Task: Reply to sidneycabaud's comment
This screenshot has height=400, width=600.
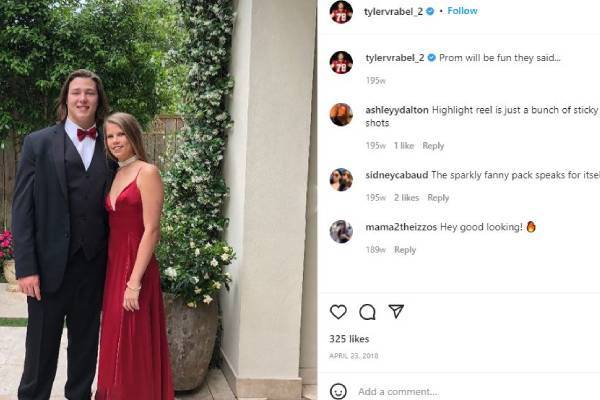Action: (x=438, y=198)
